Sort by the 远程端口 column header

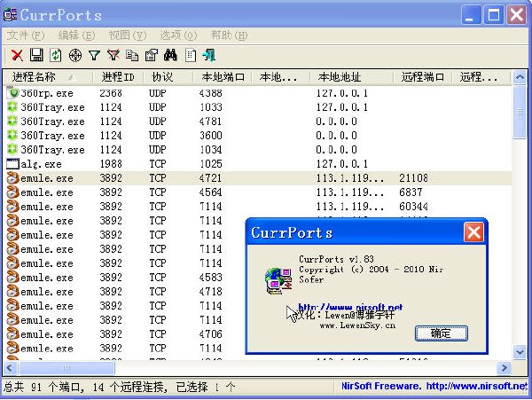422,77
